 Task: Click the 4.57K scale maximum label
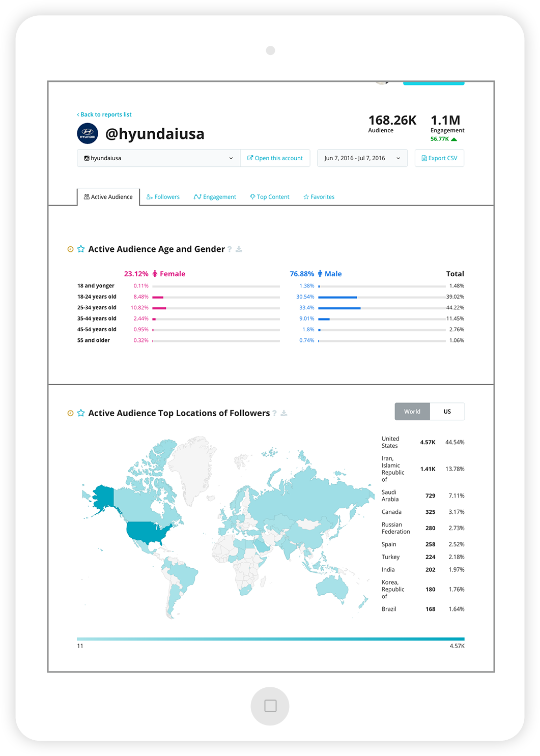click(457, 646)
